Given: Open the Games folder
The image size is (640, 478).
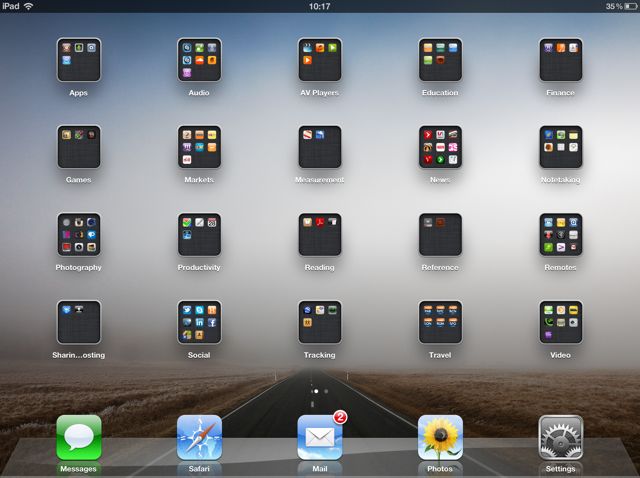Looking at the screenshot, I should point(79,147).
